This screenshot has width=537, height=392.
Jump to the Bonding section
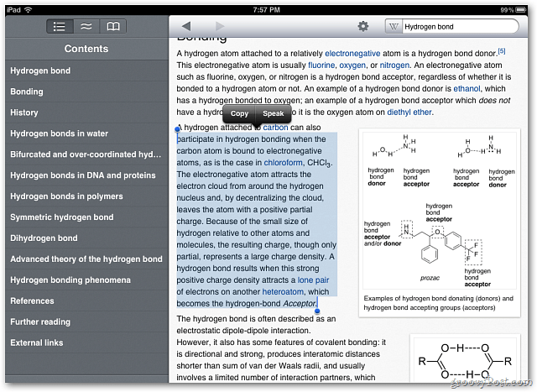86,91
